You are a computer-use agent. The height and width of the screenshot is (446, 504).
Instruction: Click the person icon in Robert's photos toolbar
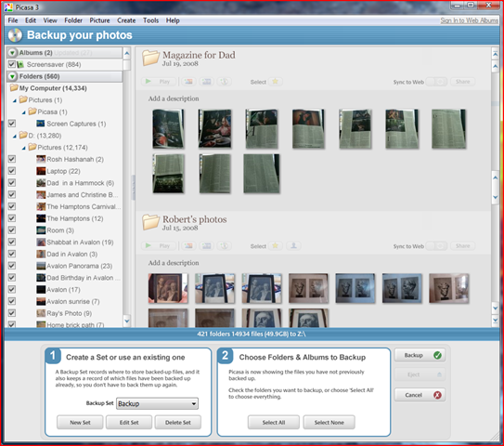pyautogui.click(x=293, y=246)
